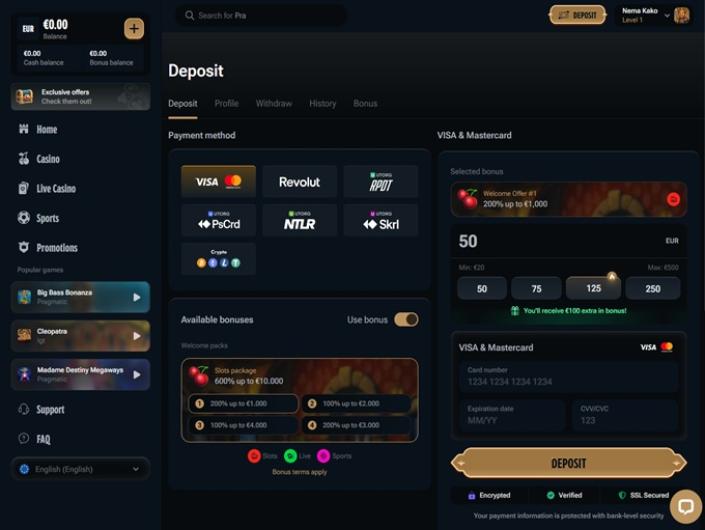Image resolution: width=705 pixels, height=530 pixels.
Task: Click the Card number input field
Action: [569, 377]
